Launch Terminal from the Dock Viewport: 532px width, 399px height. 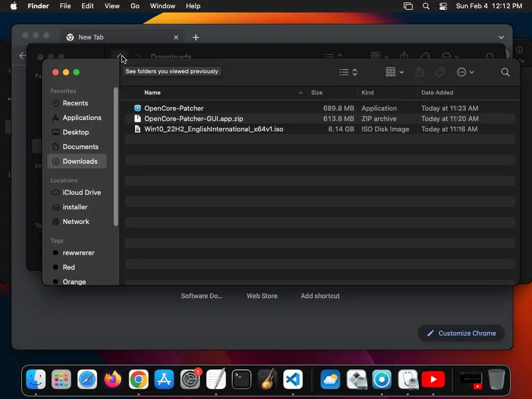pos(242,379)
